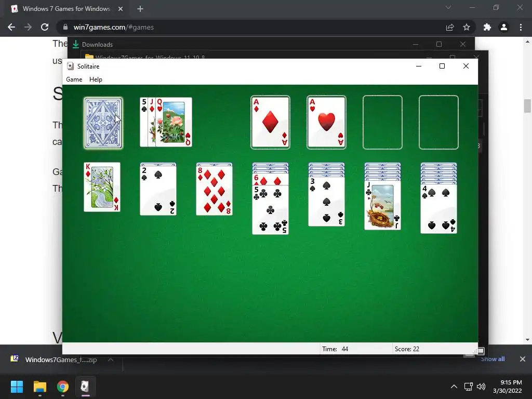Click the page vertical scrollbar thumb

[527, 106]
